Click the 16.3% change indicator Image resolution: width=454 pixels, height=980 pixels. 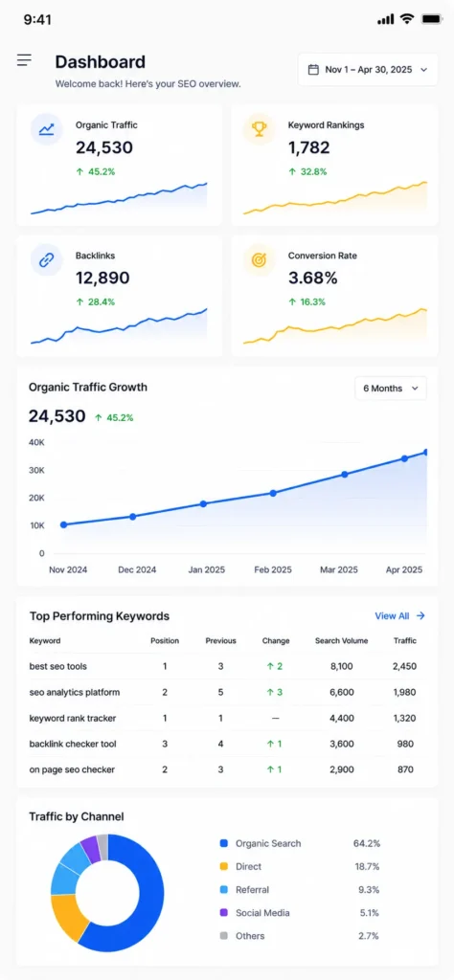pyautogui.click(x=307, y=301)
